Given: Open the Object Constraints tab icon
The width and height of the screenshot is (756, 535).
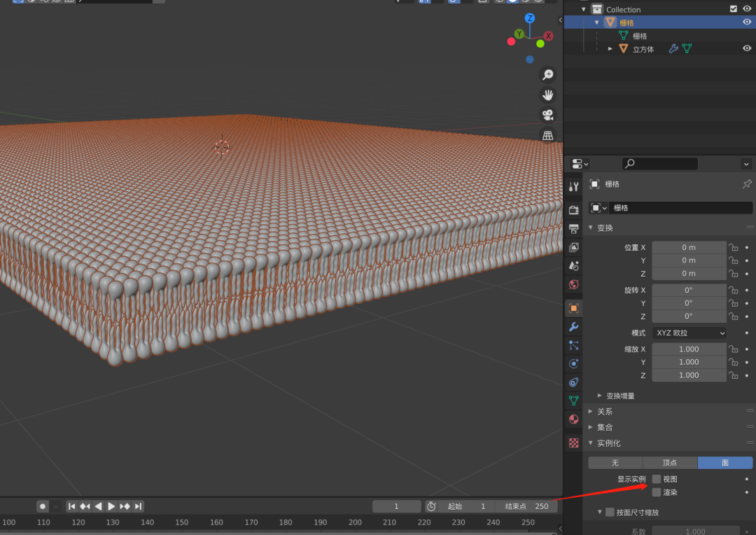Looking at the screenshot, I should coord(574,382).
